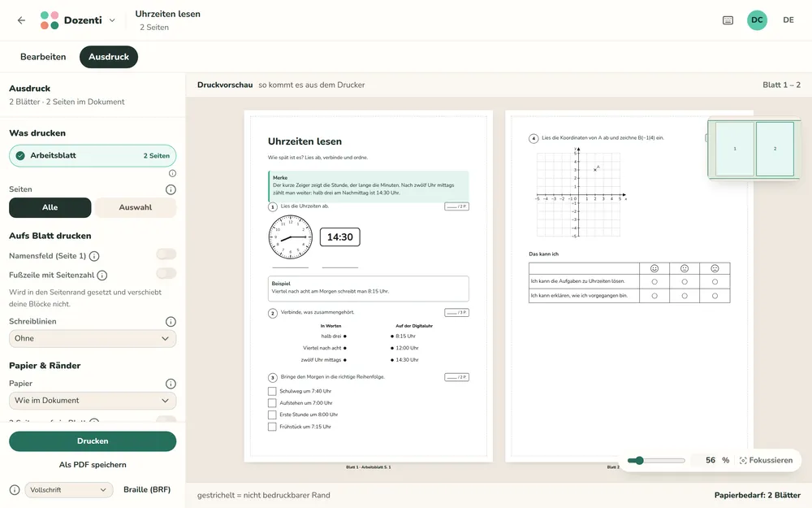Check the Aufstehen um 7:00 Uhr box
Screen dimensions: 812x508
(x=272, y=403)
